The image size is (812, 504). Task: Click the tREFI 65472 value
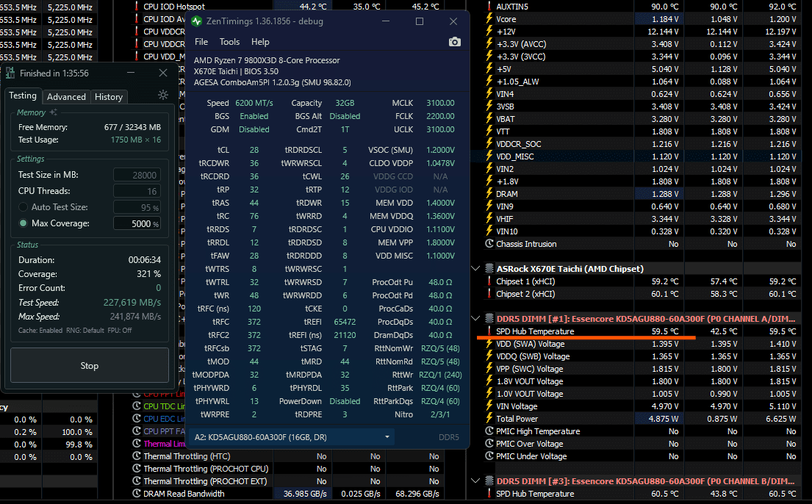tap(345, 322)
